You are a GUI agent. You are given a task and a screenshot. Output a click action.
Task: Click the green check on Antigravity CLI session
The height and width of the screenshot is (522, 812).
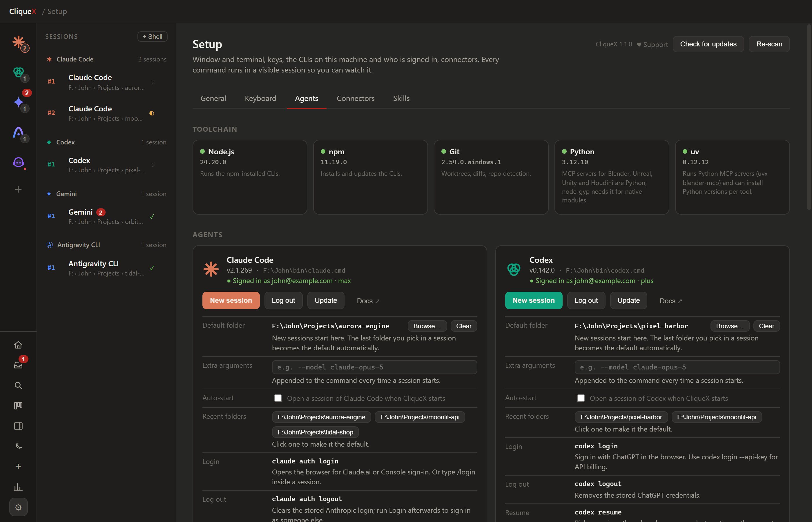pos(152,268)
